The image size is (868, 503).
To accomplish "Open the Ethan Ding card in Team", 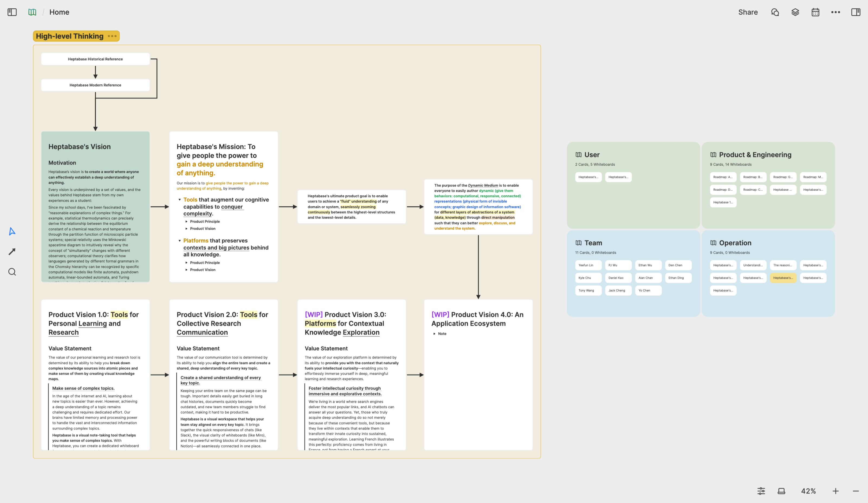I will (x=678, y=278).
